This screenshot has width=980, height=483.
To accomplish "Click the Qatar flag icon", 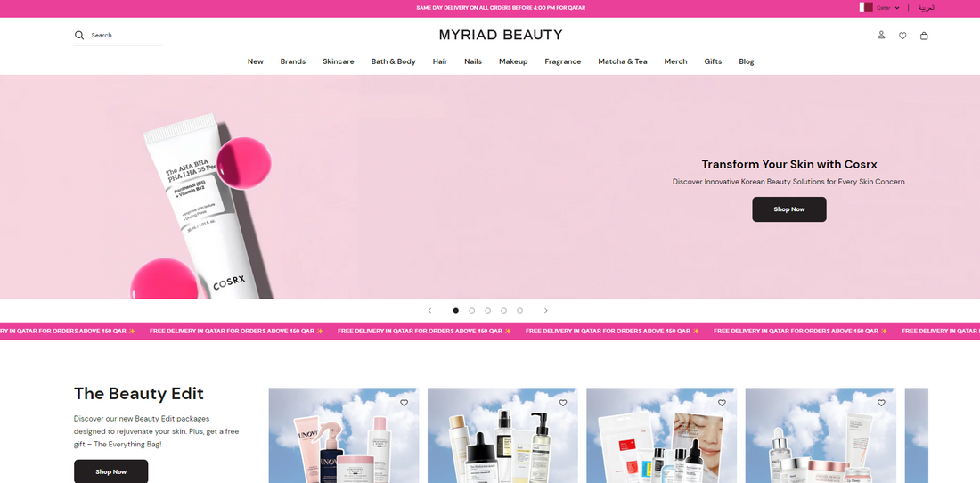I will (866, 7).
